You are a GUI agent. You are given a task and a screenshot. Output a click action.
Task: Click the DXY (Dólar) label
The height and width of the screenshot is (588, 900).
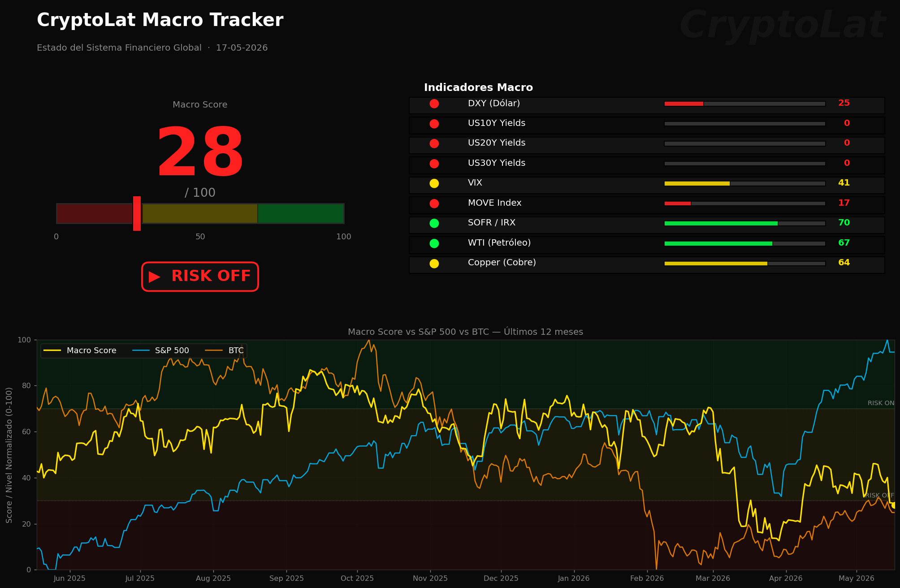(494, 104)
